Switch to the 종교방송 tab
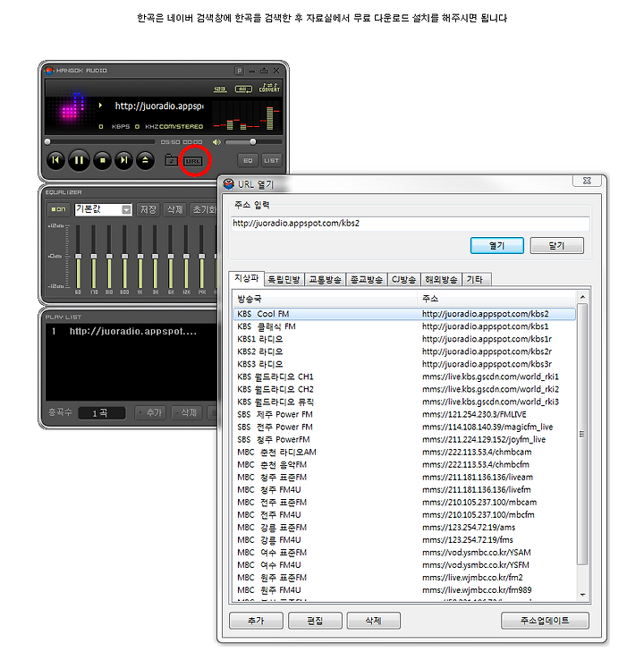The image size is (644, 652). [367, 279]
